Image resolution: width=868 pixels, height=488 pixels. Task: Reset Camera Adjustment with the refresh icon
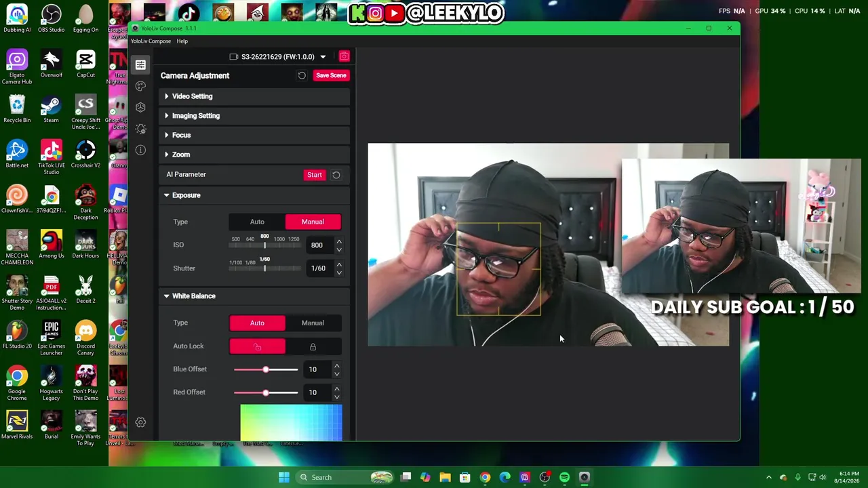302,75
